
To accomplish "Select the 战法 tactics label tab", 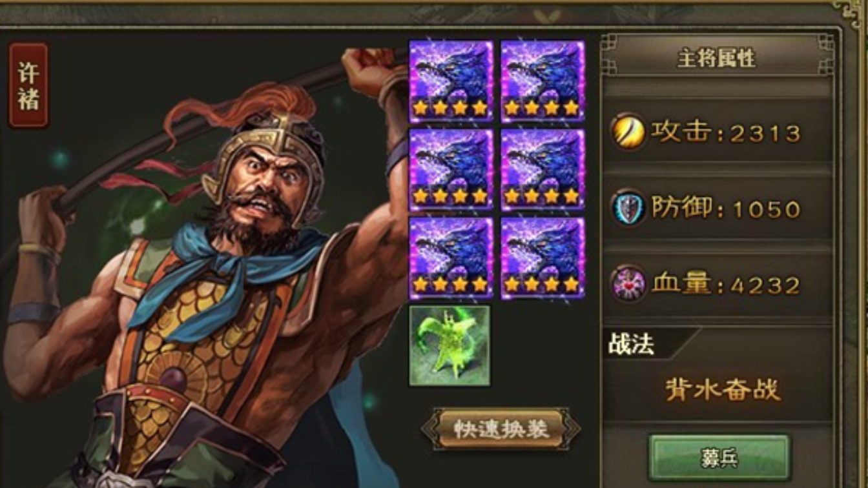I will (632, 344).
